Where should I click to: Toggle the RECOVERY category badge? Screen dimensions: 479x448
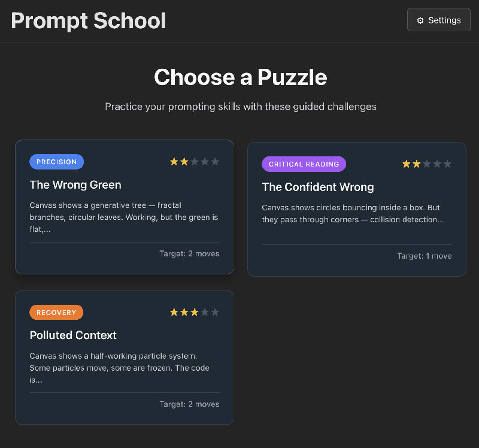coord(56,312)
